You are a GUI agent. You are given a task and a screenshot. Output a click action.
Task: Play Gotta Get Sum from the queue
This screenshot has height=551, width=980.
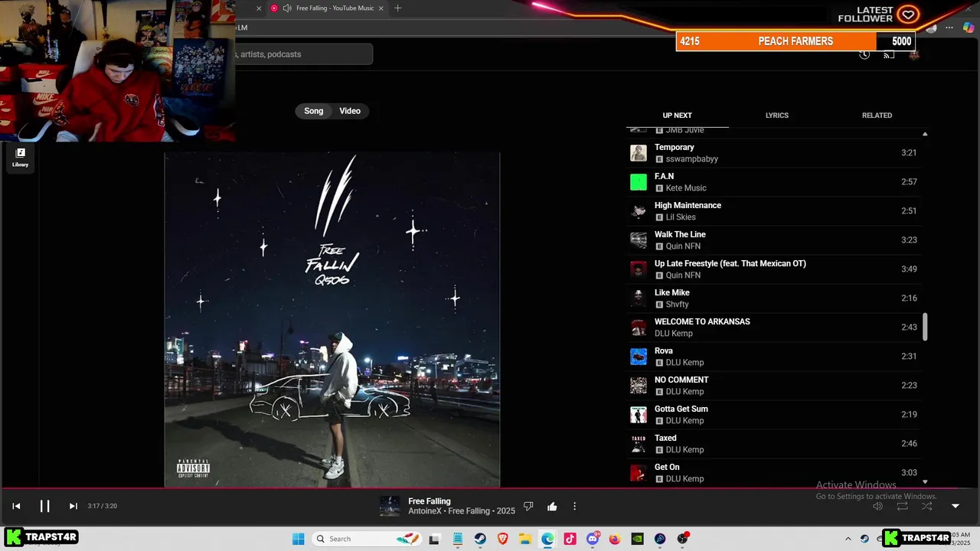click(x=774, y=415)
